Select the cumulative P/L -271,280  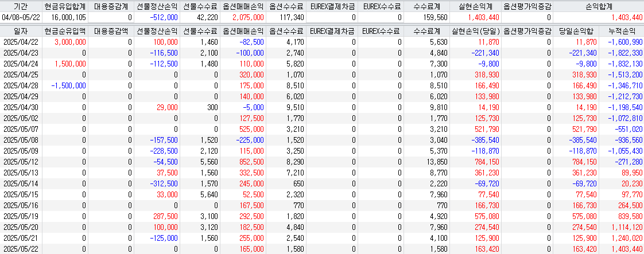(629, 161)
